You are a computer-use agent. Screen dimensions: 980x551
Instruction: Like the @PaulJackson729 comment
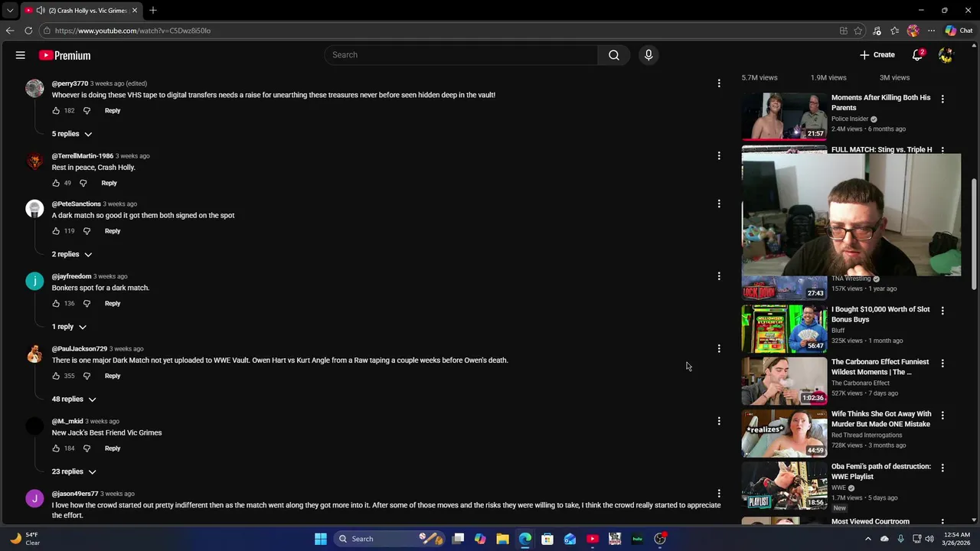click(56, 376)
